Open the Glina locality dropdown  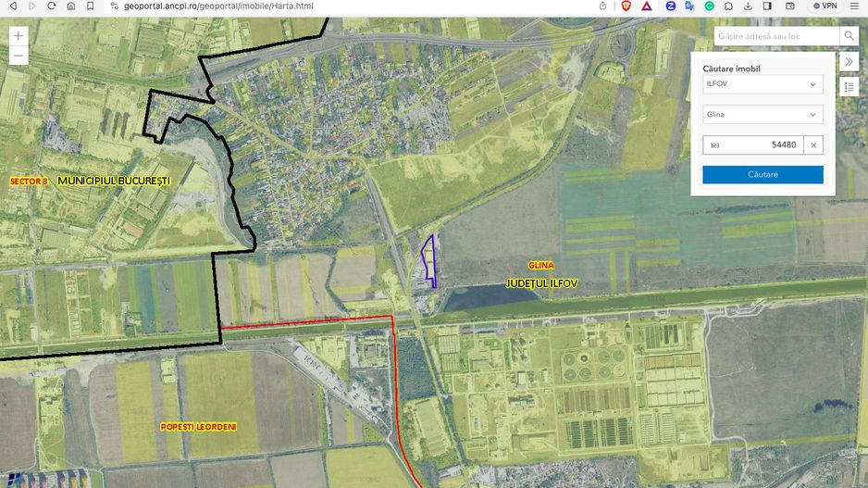pyautogui.click(x=763, y=115)
